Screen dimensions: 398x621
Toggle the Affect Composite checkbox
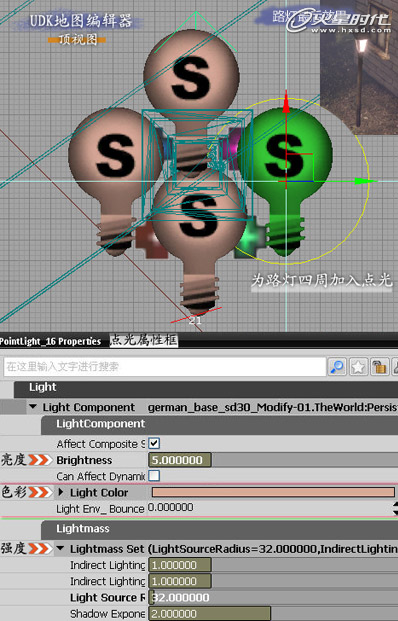tap(154, 443)
